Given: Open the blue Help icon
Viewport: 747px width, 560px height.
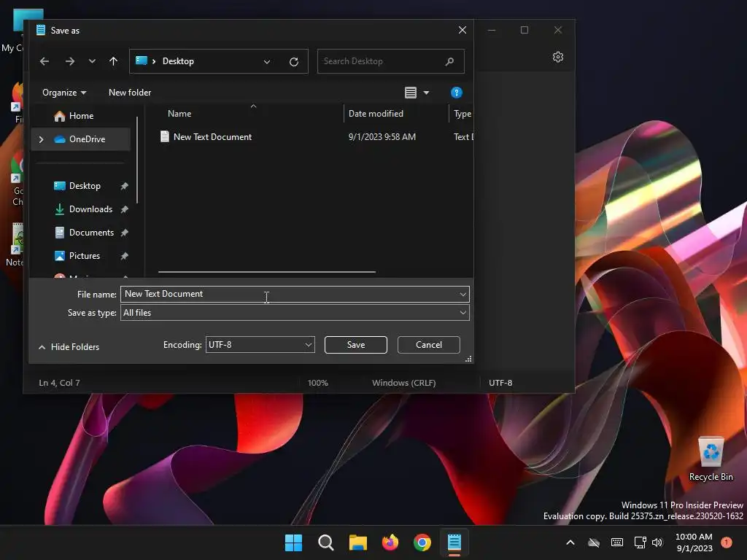Looking at the screenshot, I should tap(457, 93).
